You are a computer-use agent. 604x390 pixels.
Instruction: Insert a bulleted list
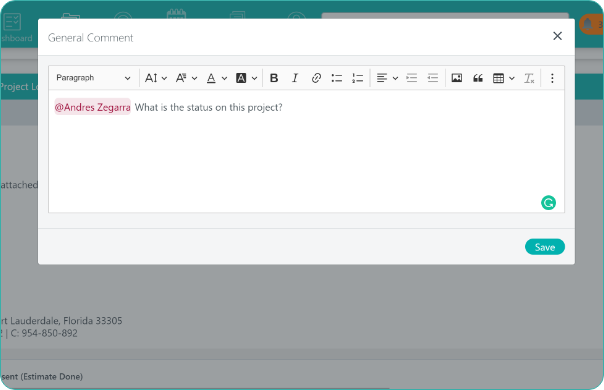point(337,78)
